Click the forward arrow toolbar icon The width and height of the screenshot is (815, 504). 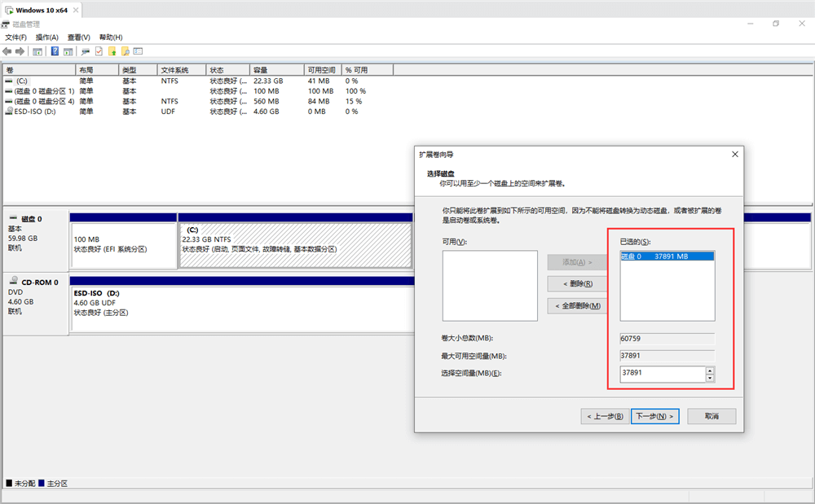(20, 51)
